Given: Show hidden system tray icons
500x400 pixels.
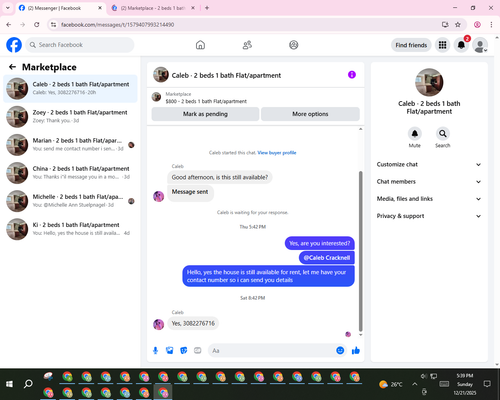Looking at the screenshot, I should click(x=414, y=384).
